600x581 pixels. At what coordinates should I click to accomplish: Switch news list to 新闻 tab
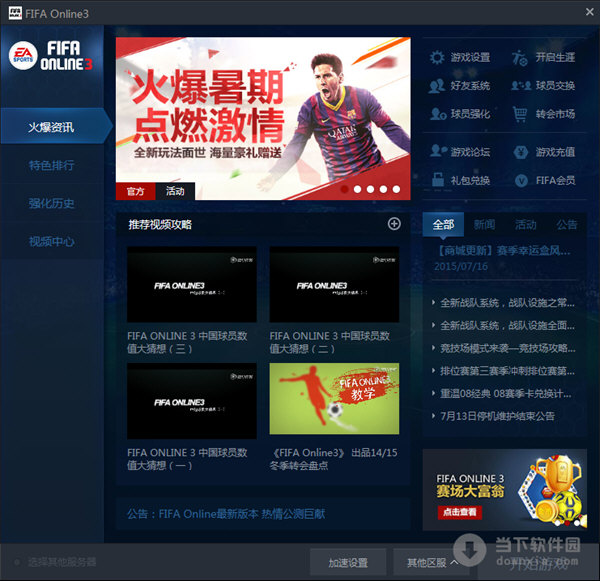(x=484, y=225)
